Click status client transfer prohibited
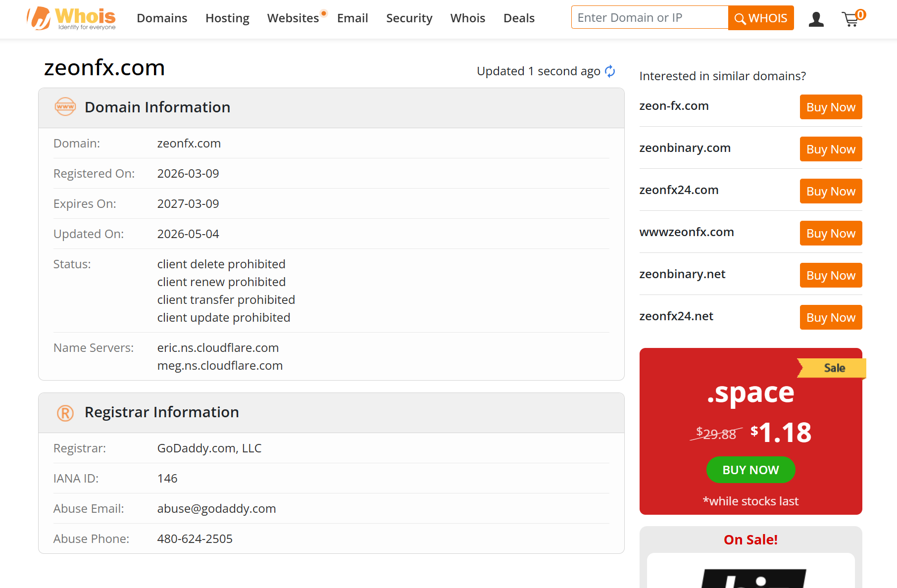The width and height of the screenshot is (897, 588). (226, 300)
